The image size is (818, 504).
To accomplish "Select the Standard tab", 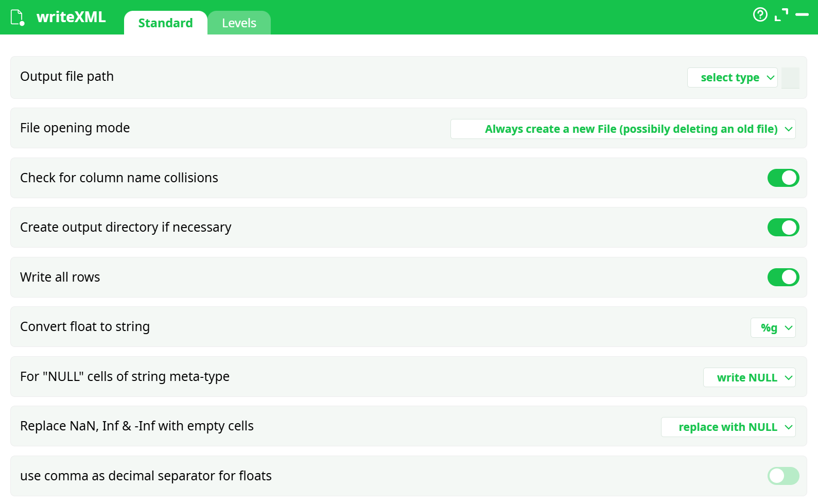I will point(165,23).
